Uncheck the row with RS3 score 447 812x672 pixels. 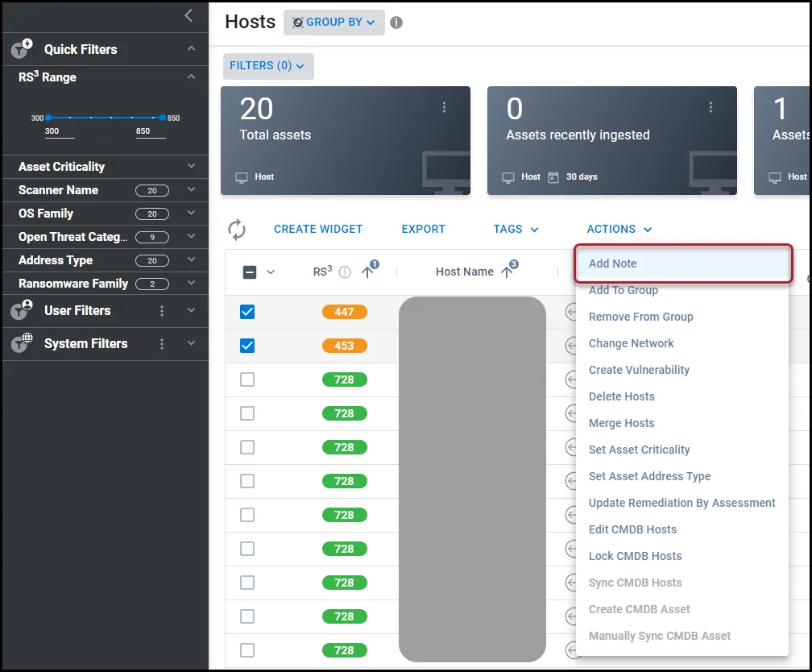pyautogui.click(x=247, y=312)
